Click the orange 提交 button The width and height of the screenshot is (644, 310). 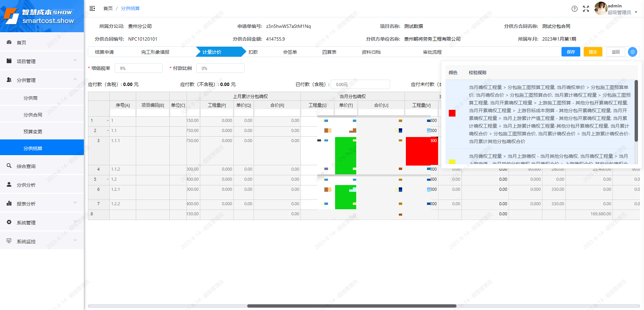click(x=593, y=52)
